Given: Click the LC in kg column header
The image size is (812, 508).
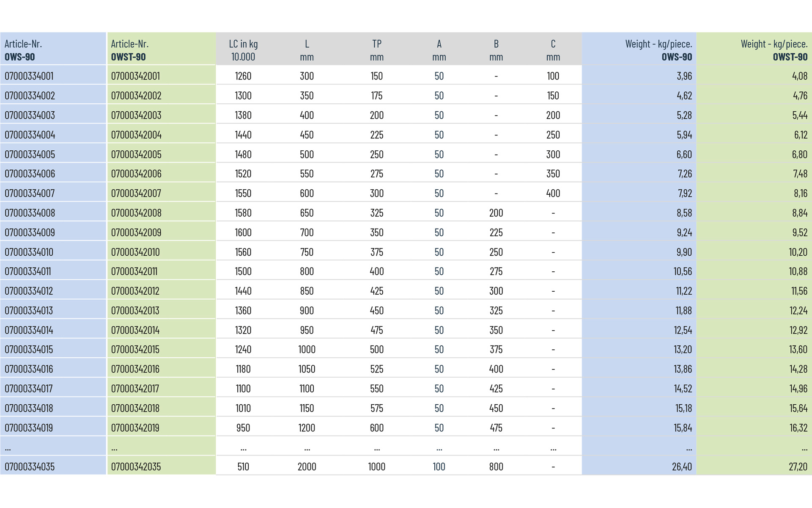Looking at the screenshot, I should [243, 50].
